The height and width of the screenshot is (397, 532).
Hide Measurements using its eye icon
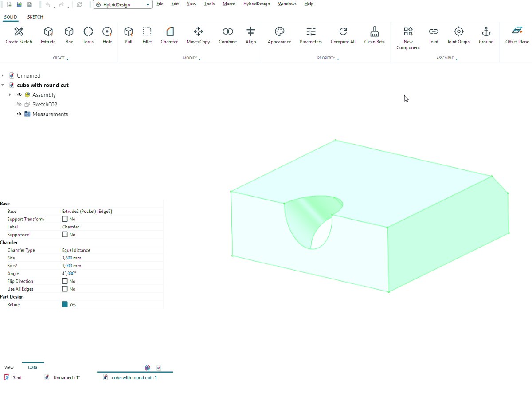click(x=19, y=114)
